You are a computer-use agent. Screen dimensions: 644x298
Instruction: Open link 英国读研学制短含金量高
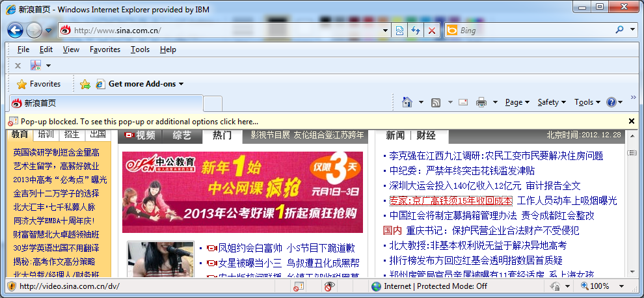56,153
